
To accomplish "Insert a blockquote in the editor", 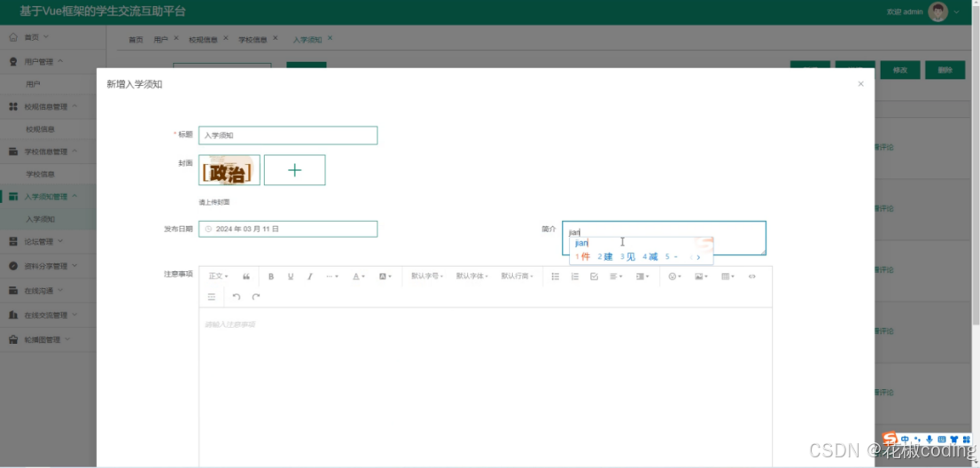I will click(246, 277).
